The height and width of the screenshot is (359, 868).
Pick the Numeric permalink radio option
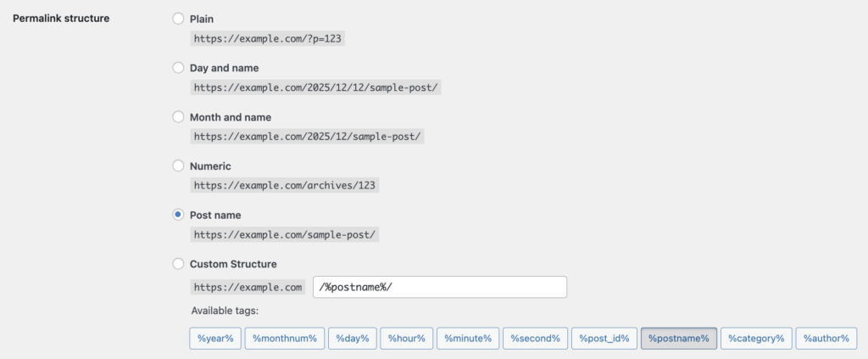[178, 165]
